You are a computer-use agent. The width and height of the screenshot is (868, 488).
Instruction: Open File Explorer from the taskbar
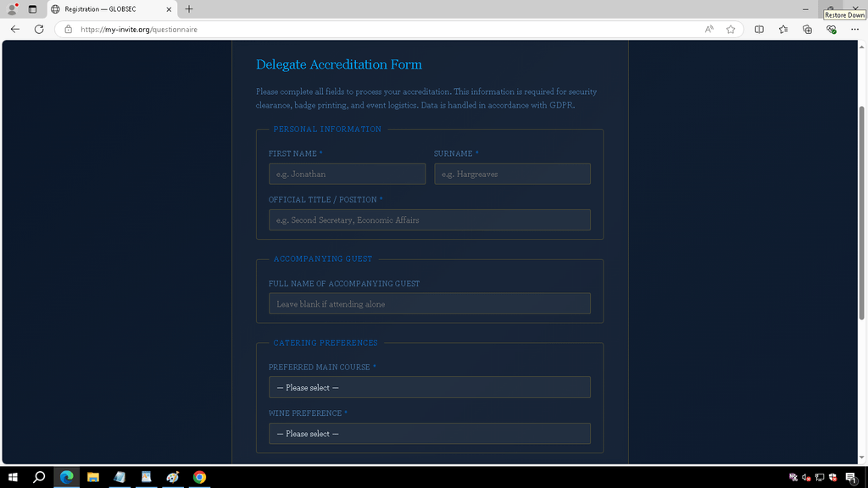pos(93,477)
